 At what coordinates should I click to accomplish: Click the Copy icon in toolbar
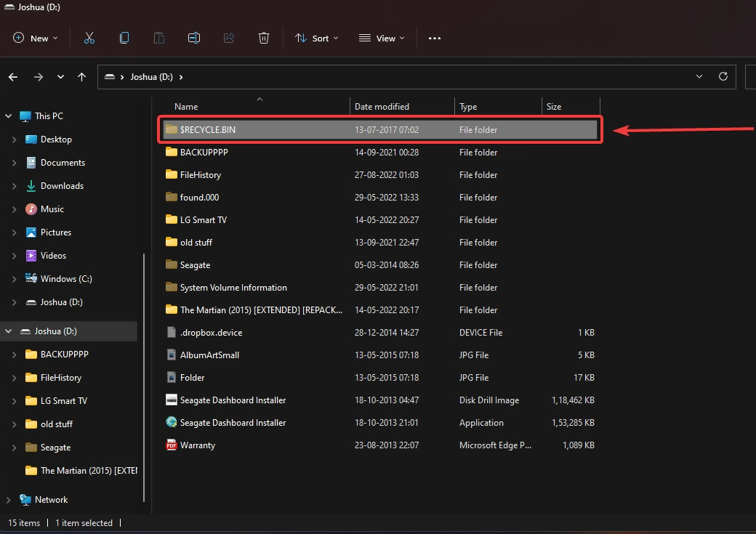tap(124, 38)
